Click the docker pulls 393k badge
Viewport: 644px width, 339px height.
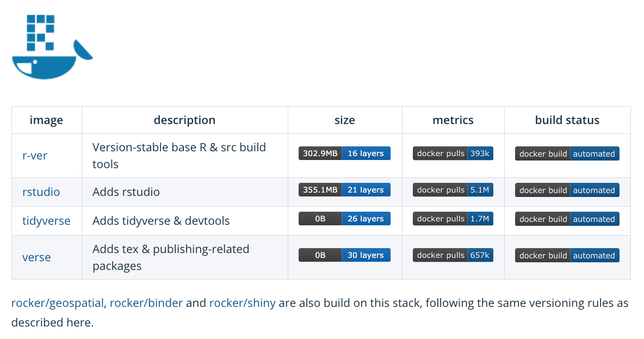[453, 153]
